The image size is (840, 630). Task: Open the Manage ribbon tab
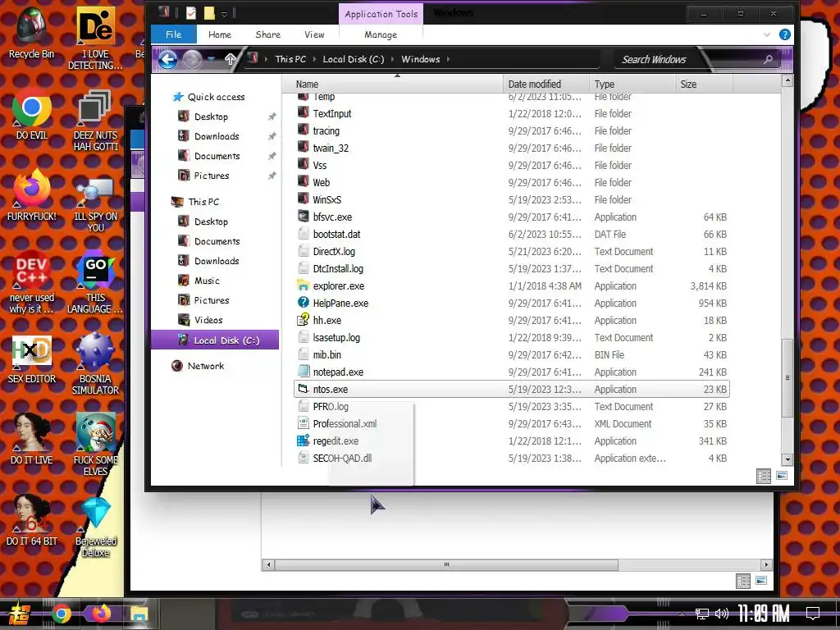381,34
